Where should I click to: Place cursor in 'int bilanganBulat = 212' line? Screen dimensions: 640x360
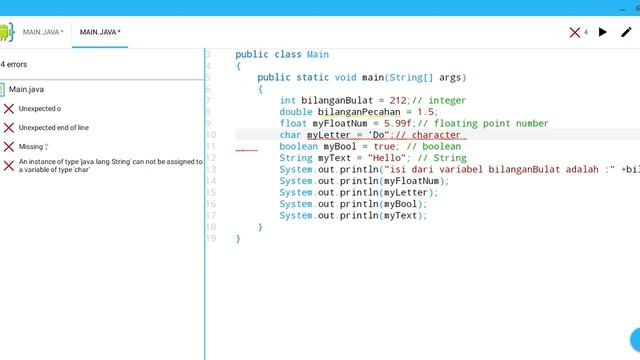pyautogui.click(x=372, y=100)
